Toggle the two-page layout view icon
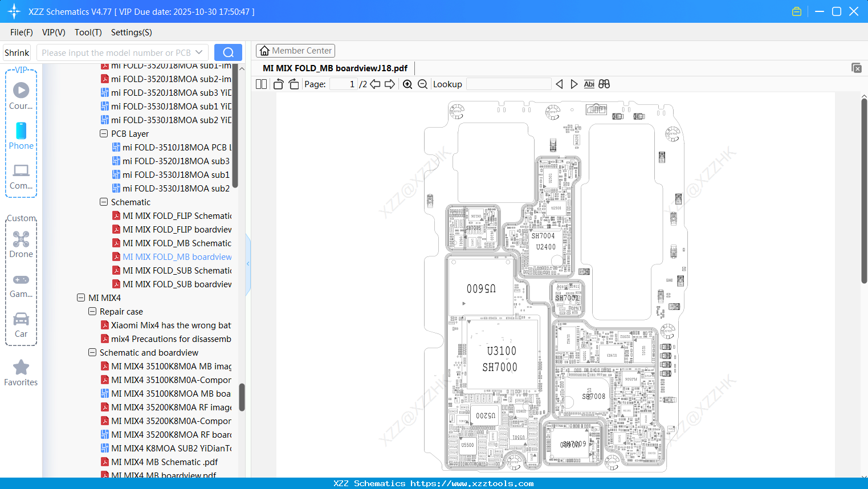The width and height of the screenshot is (868, 489). coord(262,84)
